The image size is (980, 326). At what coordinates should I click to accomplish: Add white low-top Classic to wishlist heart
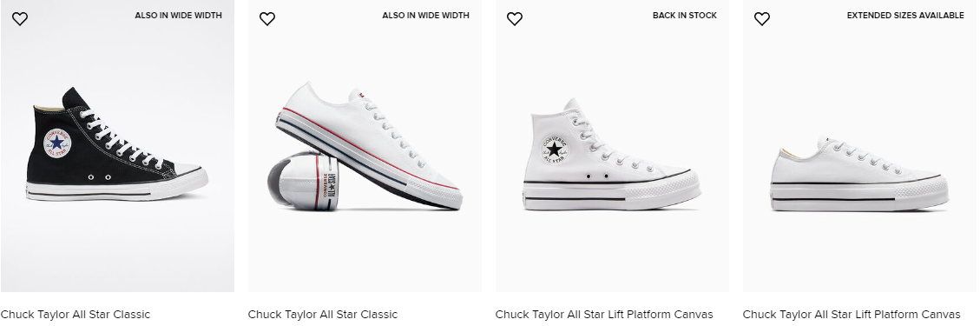(x=267, y=19)
